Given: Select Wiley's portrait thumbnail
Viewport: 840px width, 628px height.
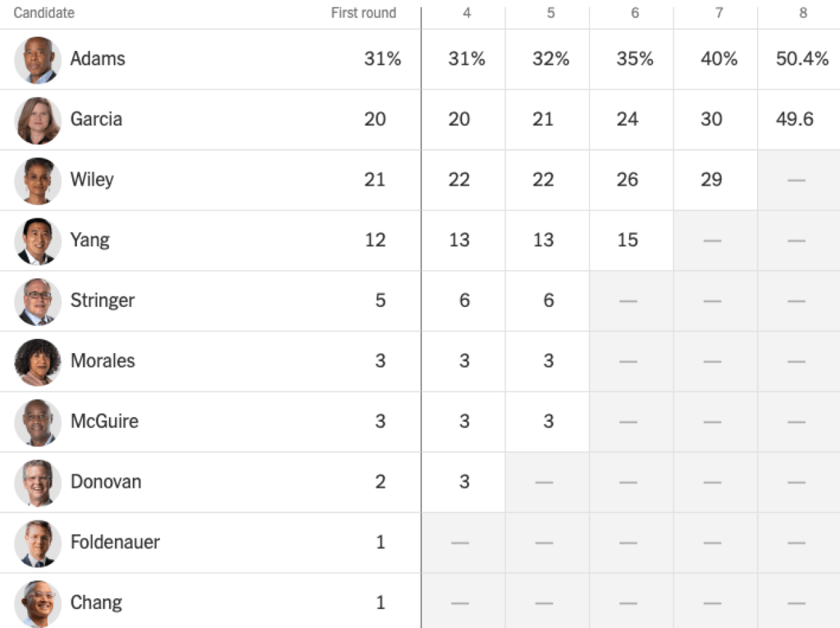Looking at the screenshot, I should click(x=38, y=181).
